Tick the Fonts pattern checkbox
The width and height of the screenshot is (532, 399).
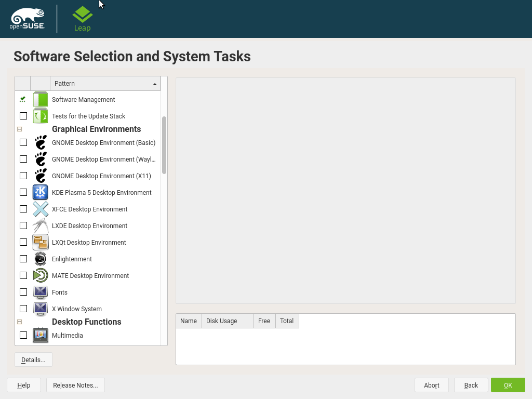pos(23,292)
